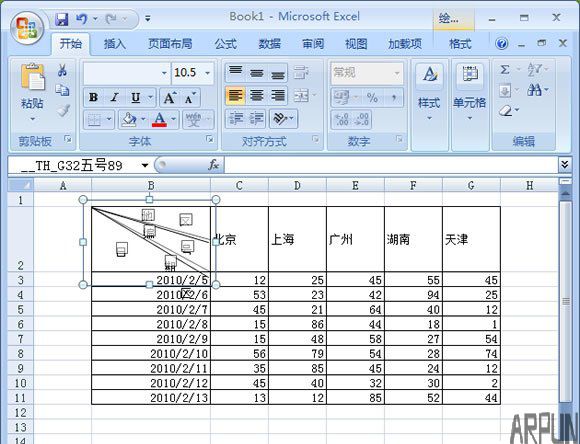Expand the 粘贴 paste options arrow
The height and width of the screenshot is (444, 580).
33,119
